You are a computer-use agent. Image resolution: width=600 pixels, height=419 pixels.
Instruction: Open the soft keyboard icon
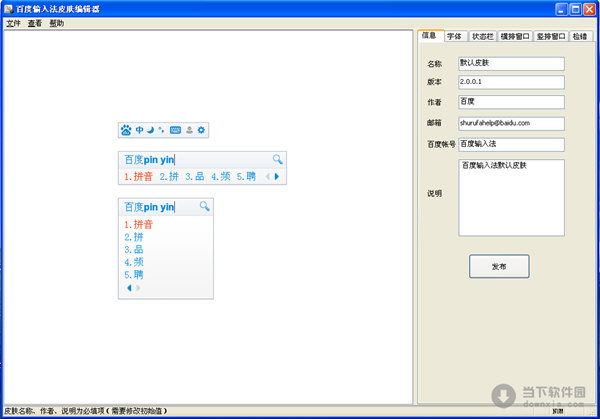pyautogui.click(x=175, y=130)
